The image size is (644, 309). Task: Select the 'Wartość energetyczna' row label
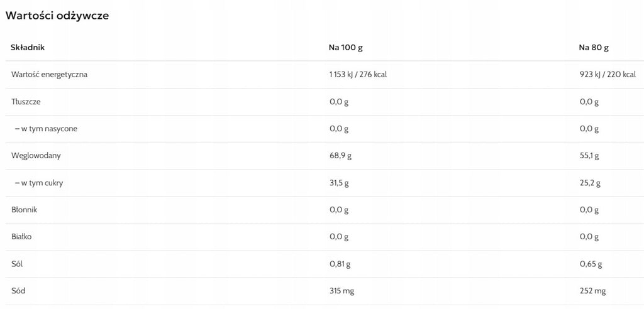click(49, 75)
